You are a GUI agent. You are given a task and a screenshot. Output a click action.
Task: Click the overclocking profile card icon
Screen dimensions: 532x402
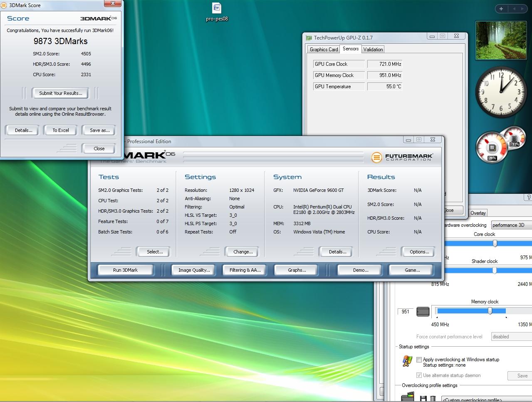408,397
